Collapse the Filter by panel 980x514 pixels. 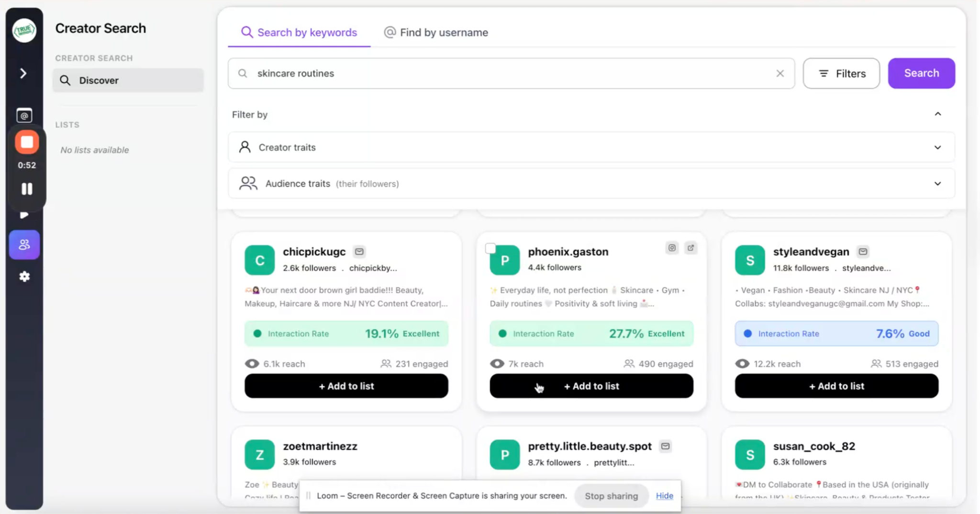pyautogui.click(x=937, y=114)
